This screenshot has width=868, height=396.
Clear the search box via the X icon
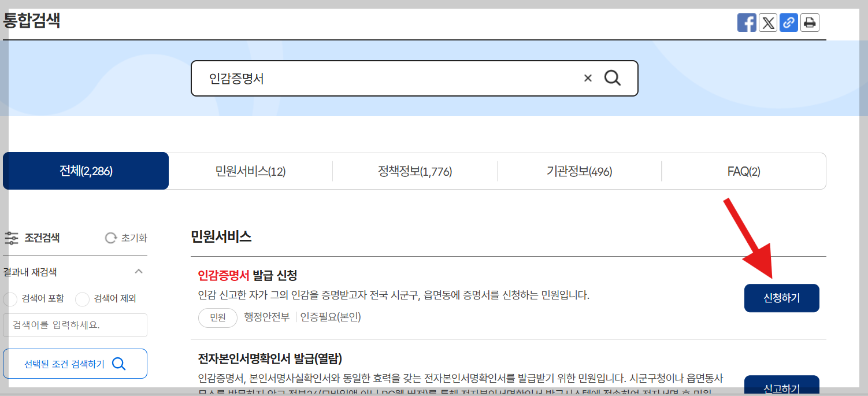tap(588, 77)
